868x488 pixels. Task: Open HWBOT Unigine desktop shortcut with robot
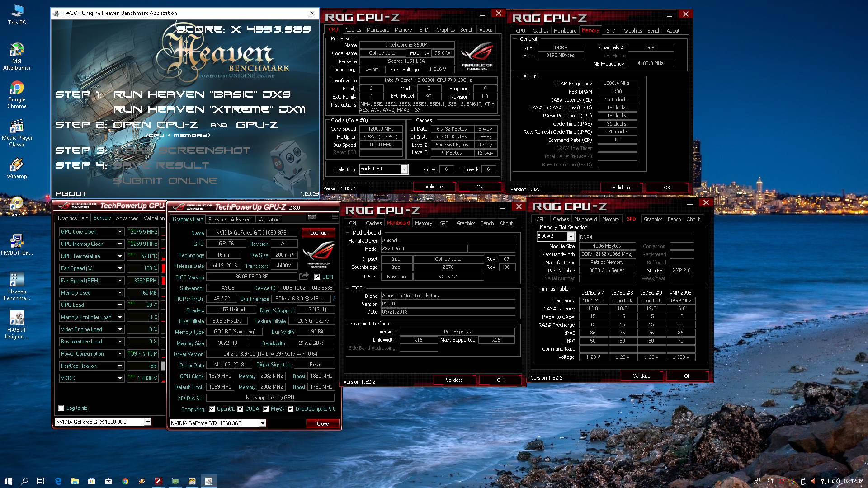[17, 325]
